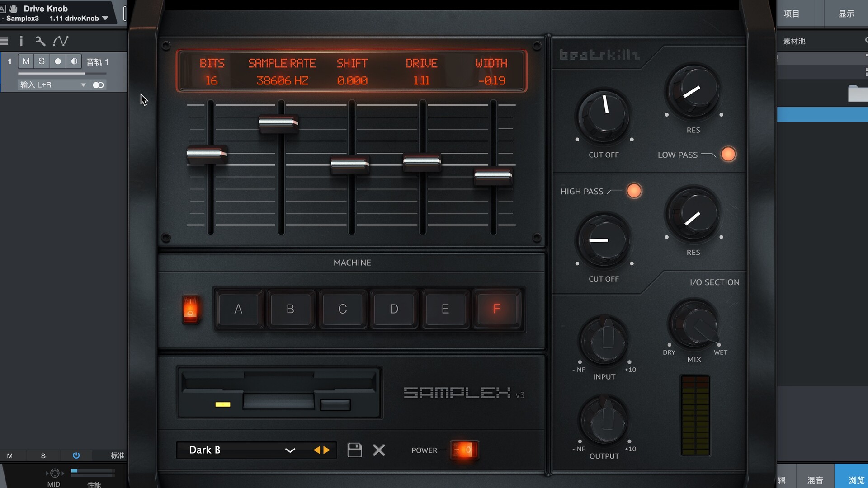Toggle the plugin POWER switch
Image resolution: width=868 pixels, height=488 pixels.
point(464,450)
